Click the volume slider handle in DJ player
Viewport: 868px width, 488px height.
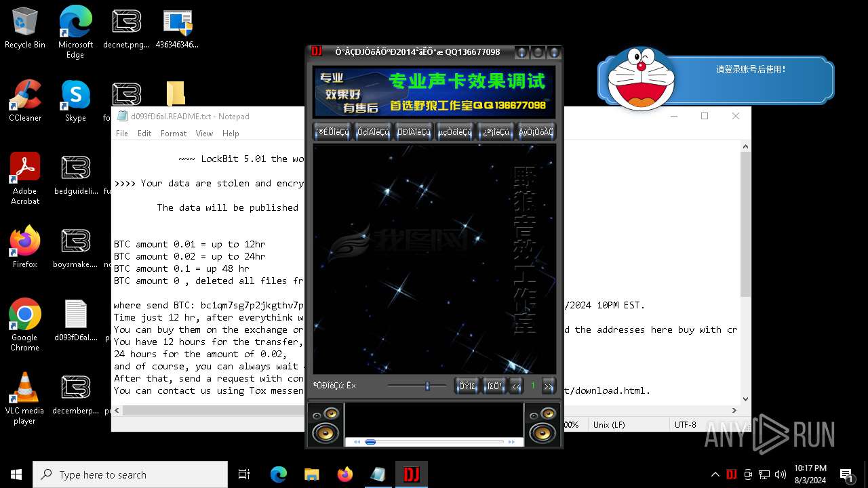pos(427,386)
